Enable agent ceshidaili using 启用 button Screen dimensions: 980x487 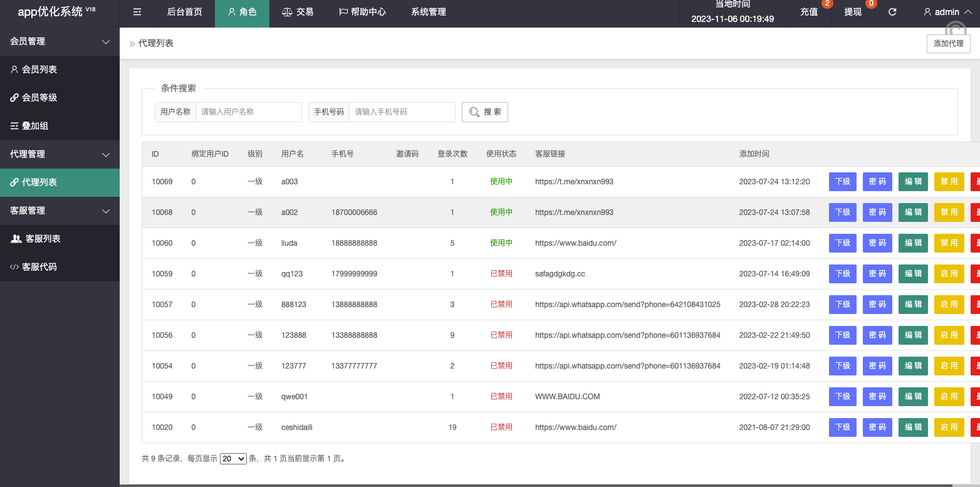click(x=949, y=427)
